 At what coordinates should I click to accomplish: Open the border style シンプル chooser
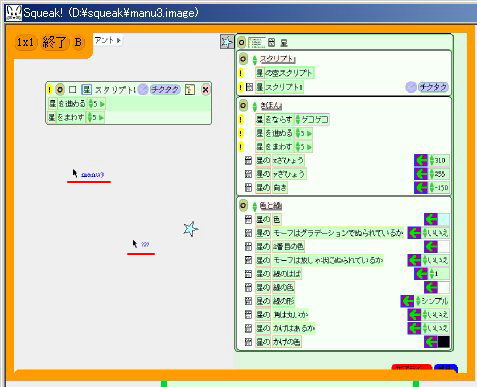point(432,301)
